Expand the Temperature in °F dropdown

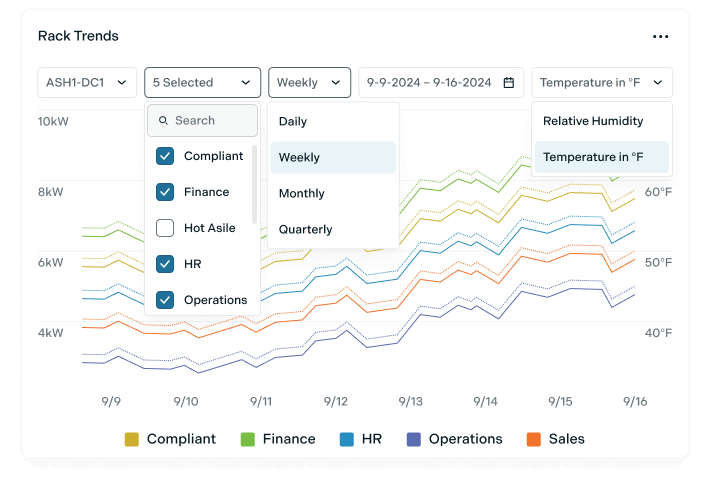click(602, 83)
